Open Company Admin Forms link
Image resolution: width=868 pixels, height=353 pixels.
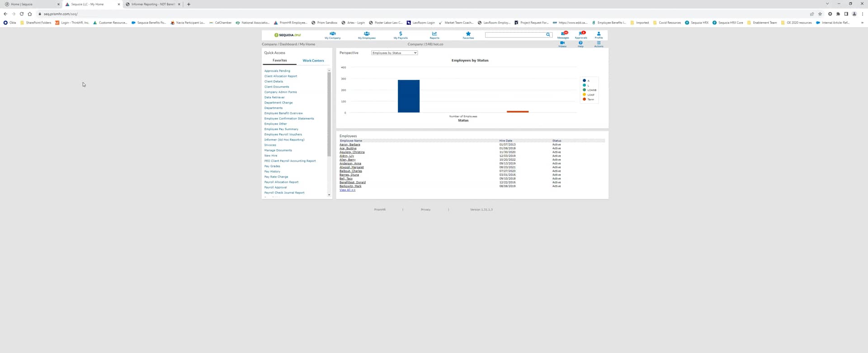tap(281, 92)
